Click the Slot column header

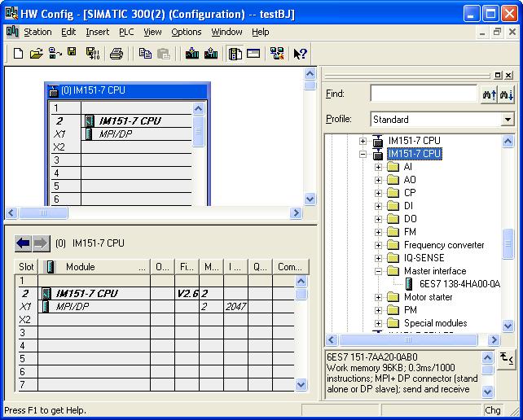click(x=26, y=267)
